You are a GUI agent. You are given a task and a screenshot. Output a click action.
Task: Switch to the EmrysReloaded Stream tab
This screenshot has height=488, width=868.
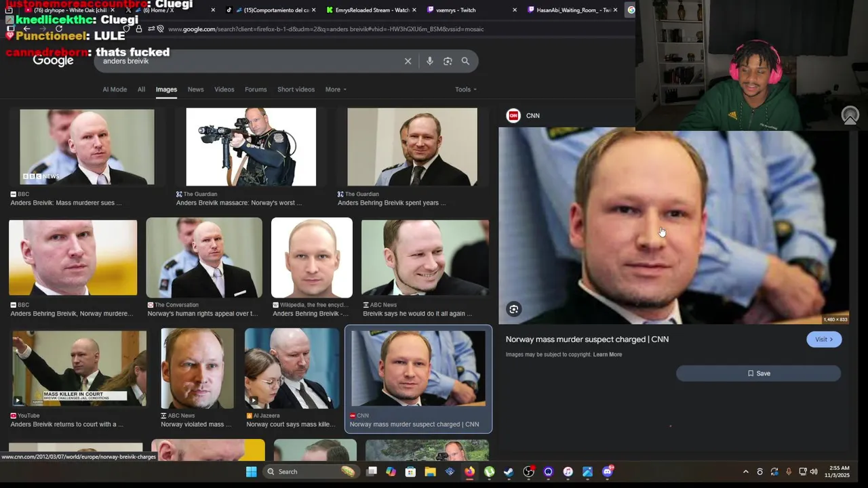tap(372, 10)
